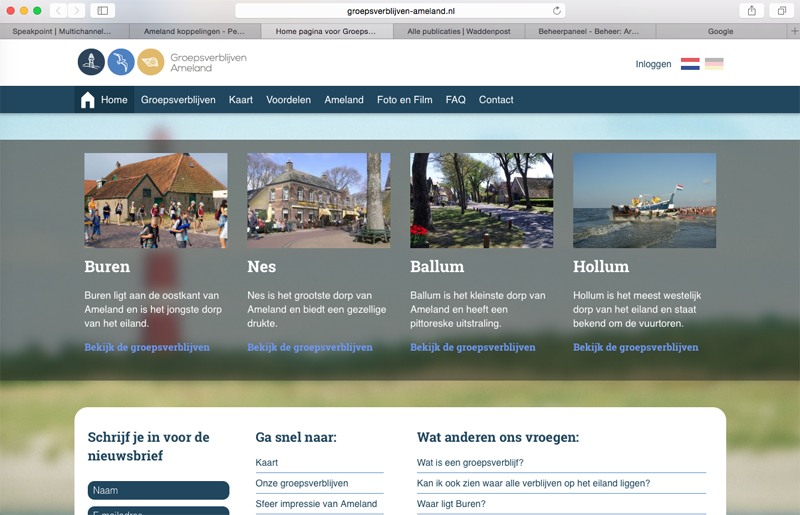Switch to Google tab
Image resolution: width=800 pixels, height=515 pixels.
coord(720,31)
